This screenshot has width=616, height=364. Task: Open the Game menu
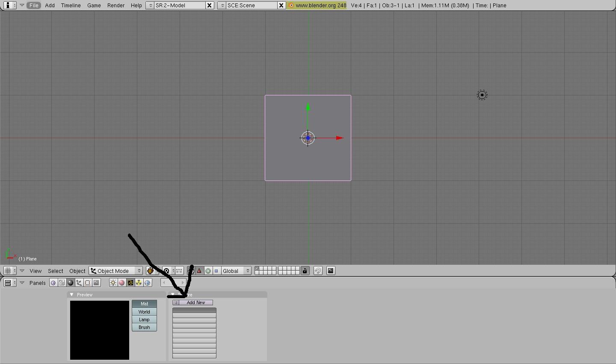tap(94, 5)
